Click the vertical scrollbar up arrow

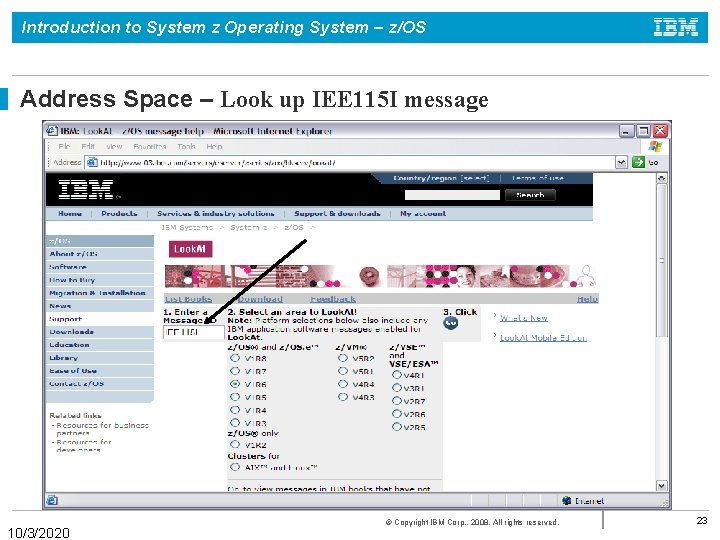click(x=661, y=178)
